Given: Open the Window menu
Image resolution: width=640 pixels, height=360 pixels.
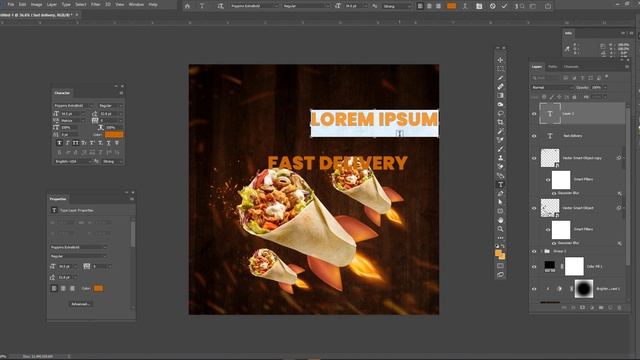Looking at the screenshot, I should (x=136, y=4).
